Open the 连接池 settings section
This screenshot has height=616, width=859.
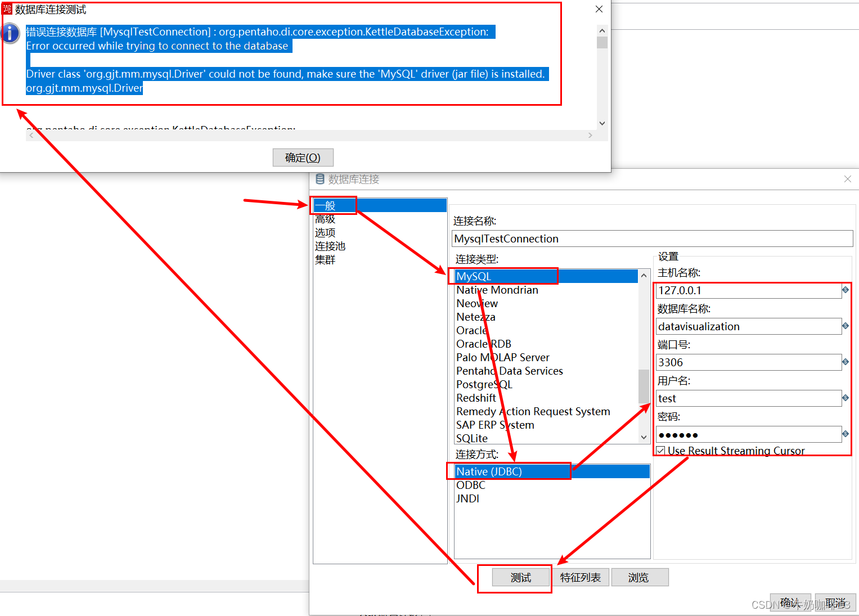330,246
